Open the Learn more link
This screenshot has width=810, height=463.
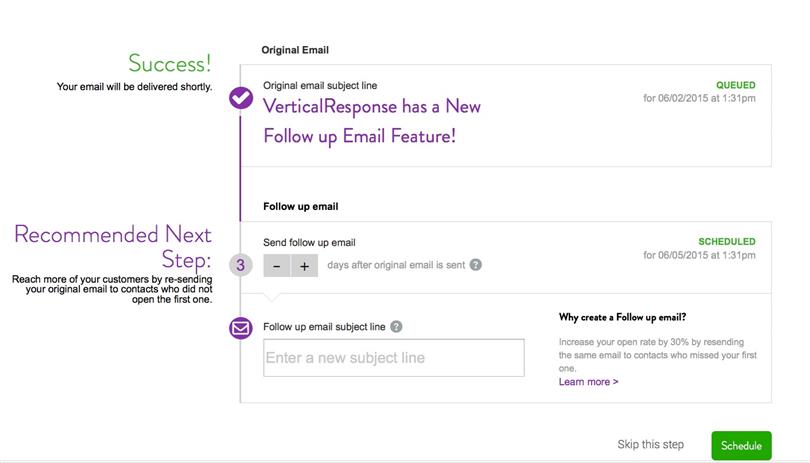[x=588, y=382]
